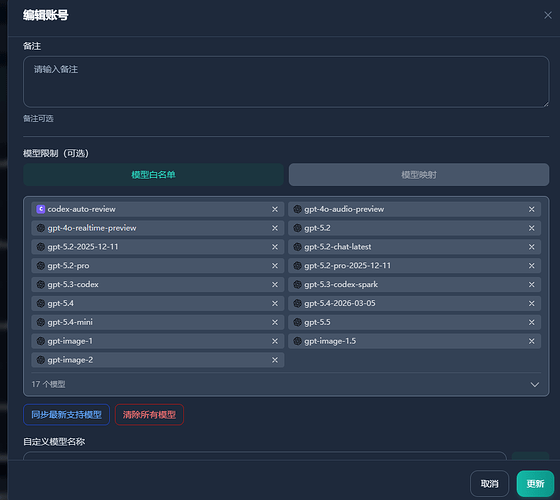
Task: Remove gpt-5.2-pro-2025-12-11 model tag
Action: (531, 266)
